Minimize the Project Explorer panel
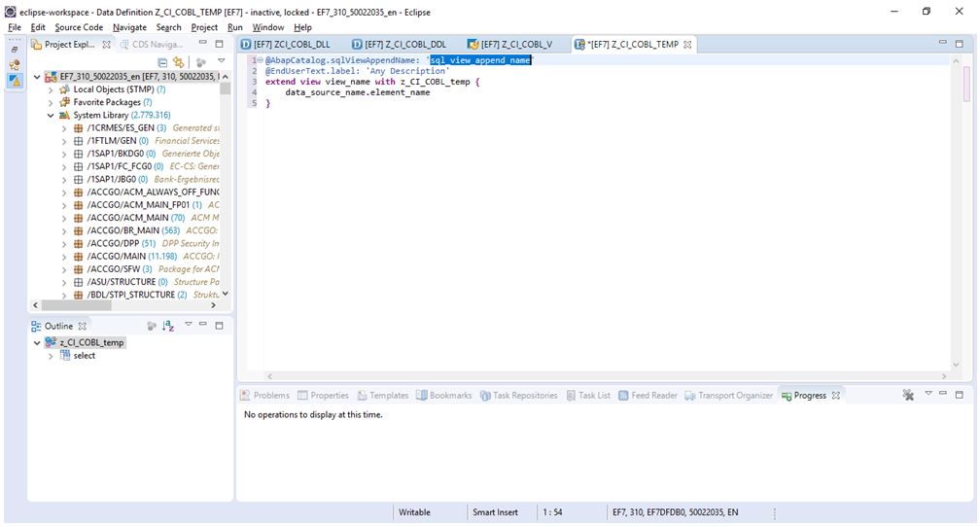 tap(202, 43)
